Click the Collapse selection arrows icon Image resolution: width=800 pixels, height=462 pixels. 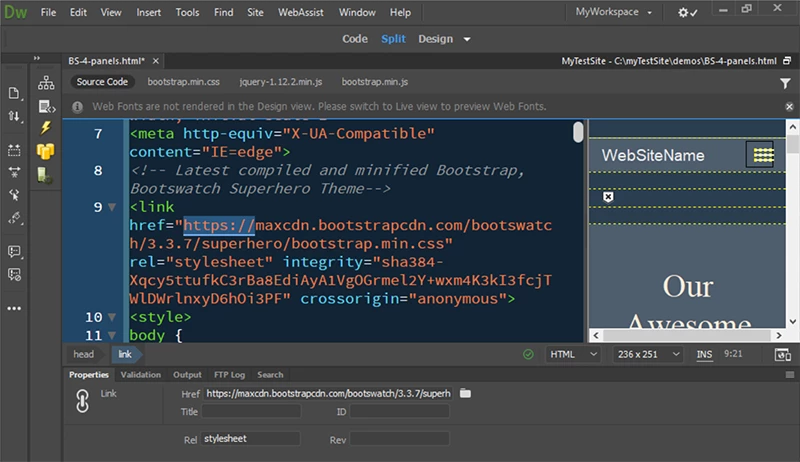(14, 172)
